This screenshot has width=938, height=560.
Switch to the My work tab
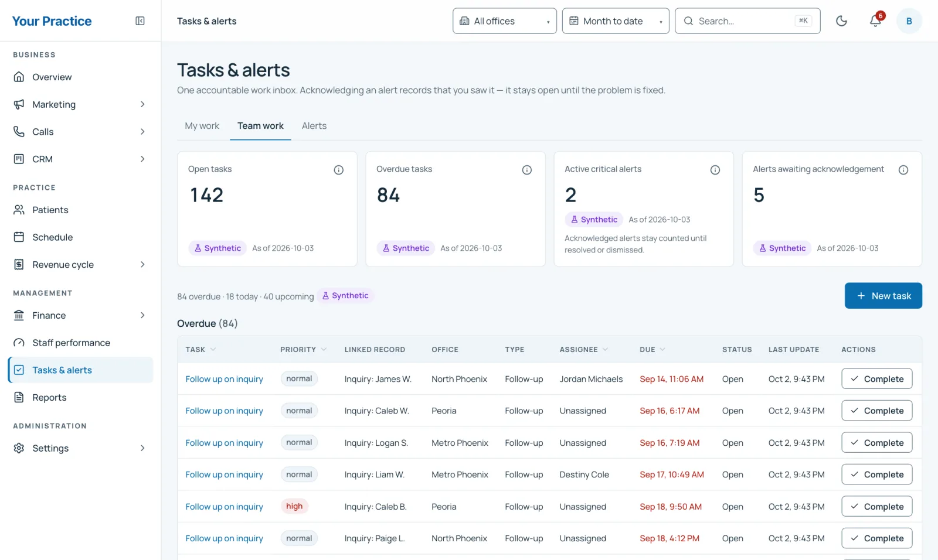(x=202, y=126)
